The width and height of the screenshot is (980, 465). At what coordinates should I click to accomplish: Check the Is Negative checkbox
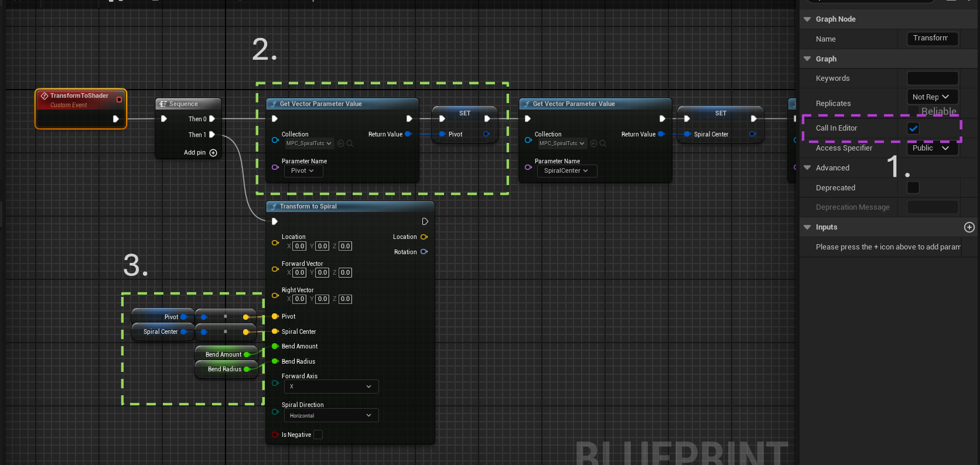[318, 435]
